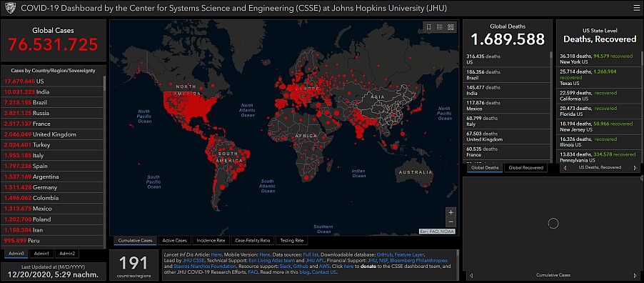The height and width of the screenshot is (283, 644).
Task: Open map bookmarks icon
Action: pos(428,27)
